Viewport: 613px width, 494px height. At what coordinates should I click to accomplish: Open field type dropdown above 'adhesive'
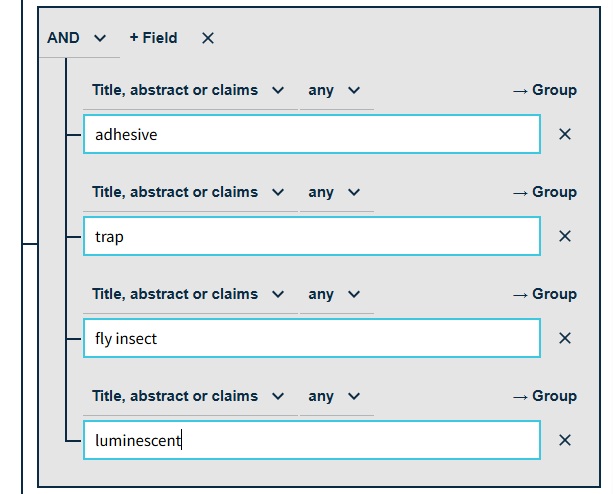click(188, 90)
